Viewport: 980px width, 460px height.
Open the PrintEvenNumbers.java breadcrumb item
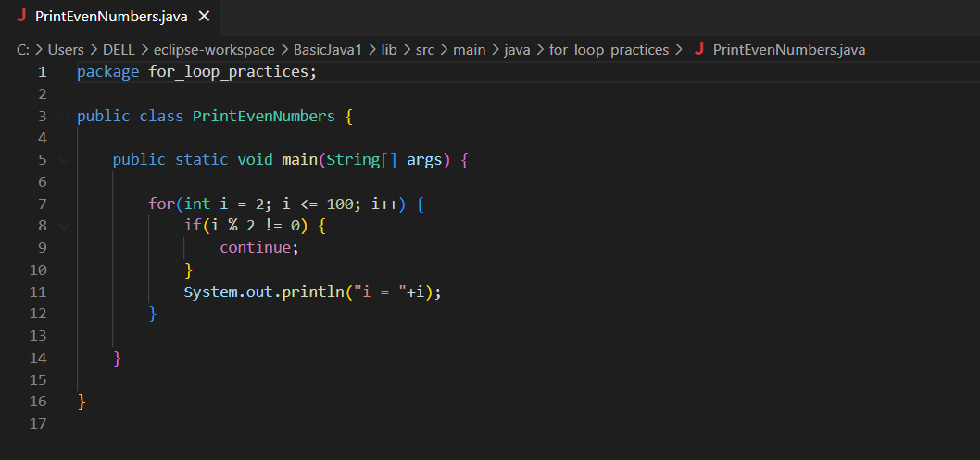(x=789, y=50)
